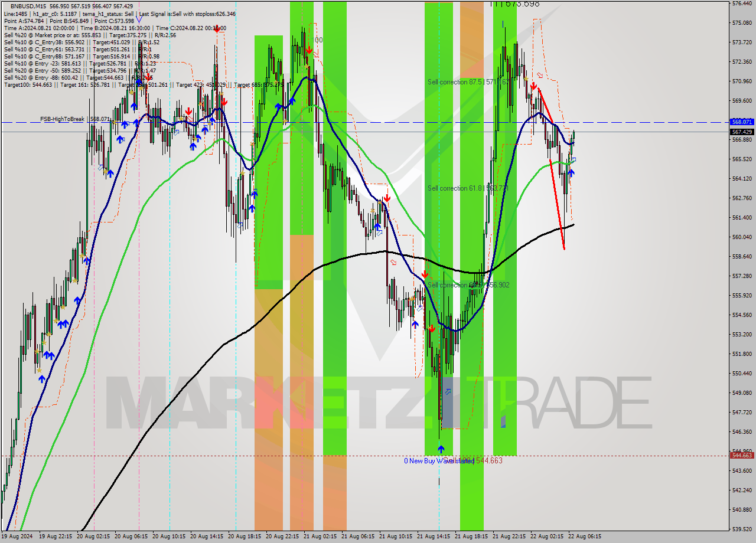Click the '21 Aug 14:15' time axis label

tap(434, 537)
